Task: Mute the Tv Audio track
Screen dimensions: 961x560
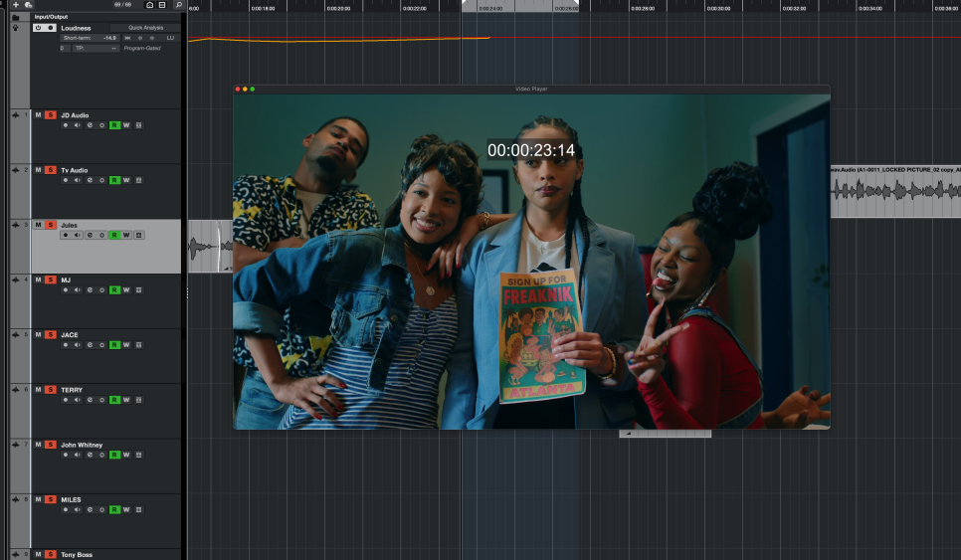Action: (38, 170)
